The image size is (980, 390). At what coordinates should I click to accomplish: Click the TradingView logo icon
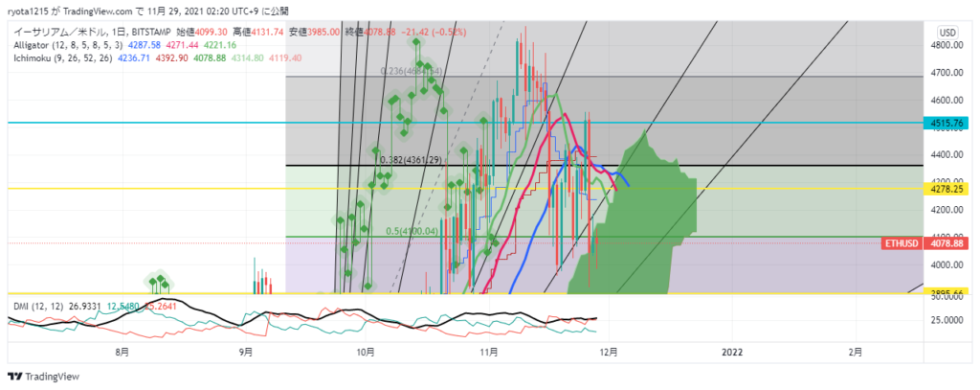click(x=16, y=376)
